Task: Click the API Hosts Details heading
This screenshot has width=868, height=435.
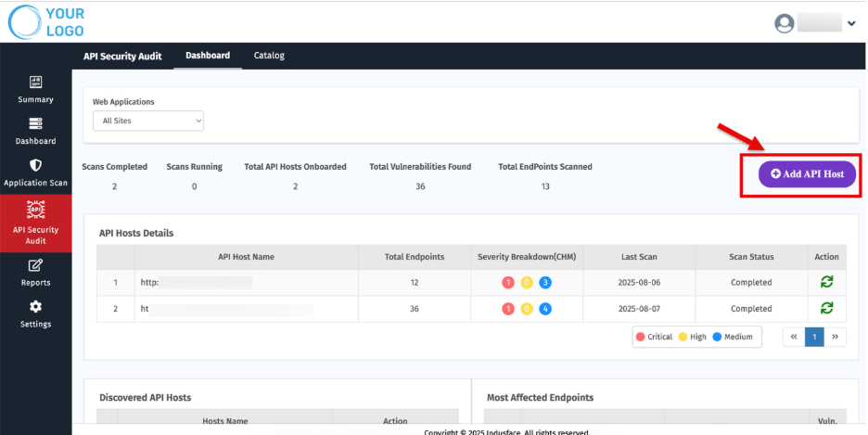Action: [x=136, y=233]
